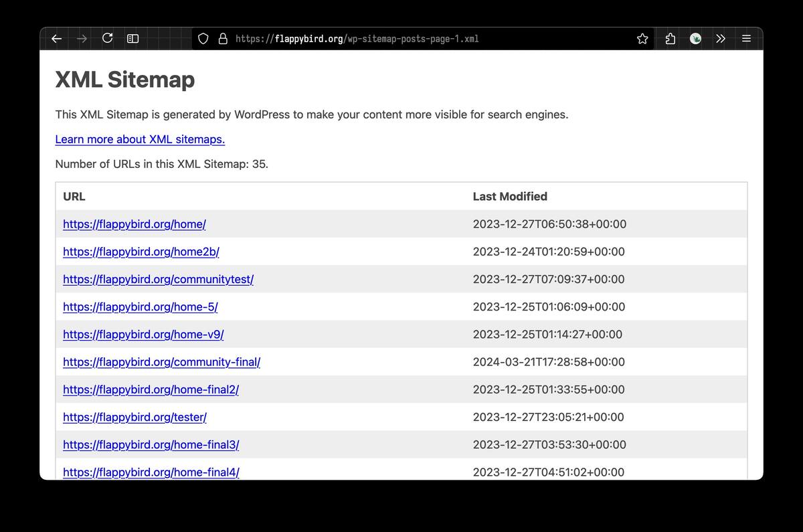Open the home-final2 URL link

pos(151,389)
